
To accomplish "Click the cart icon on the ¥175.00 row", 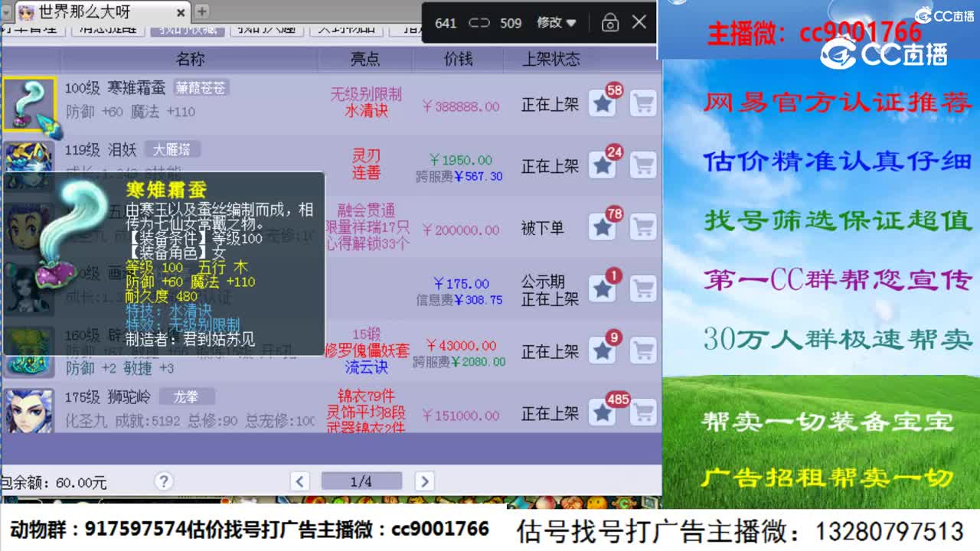I will coord(644,289).
